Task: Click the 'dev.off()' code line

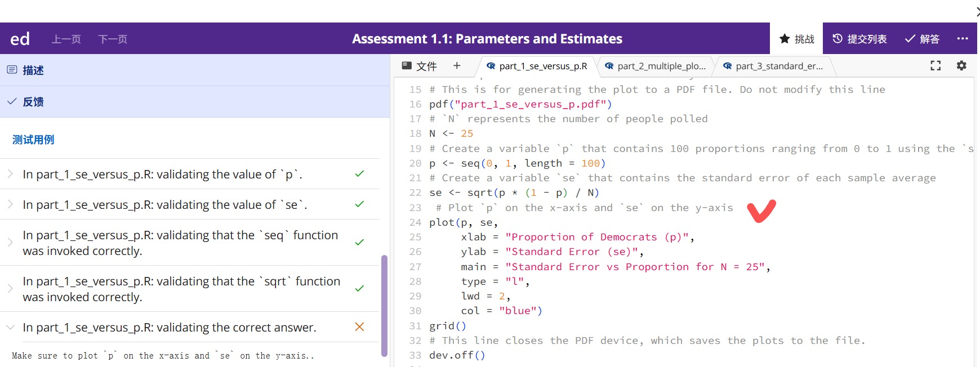Action: [x=457, y=355]
